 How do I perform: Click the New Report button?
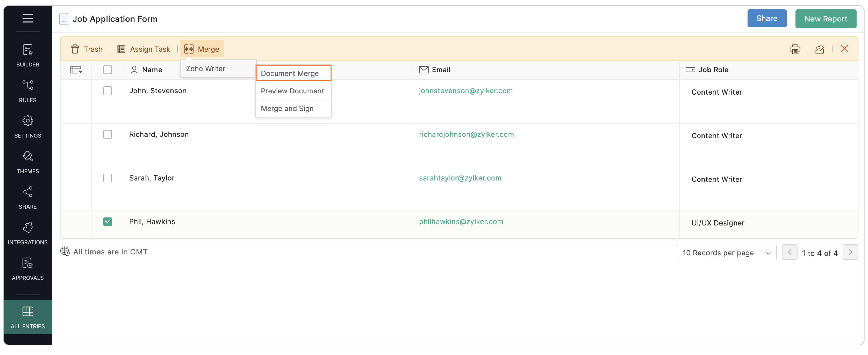click(826, 19)
